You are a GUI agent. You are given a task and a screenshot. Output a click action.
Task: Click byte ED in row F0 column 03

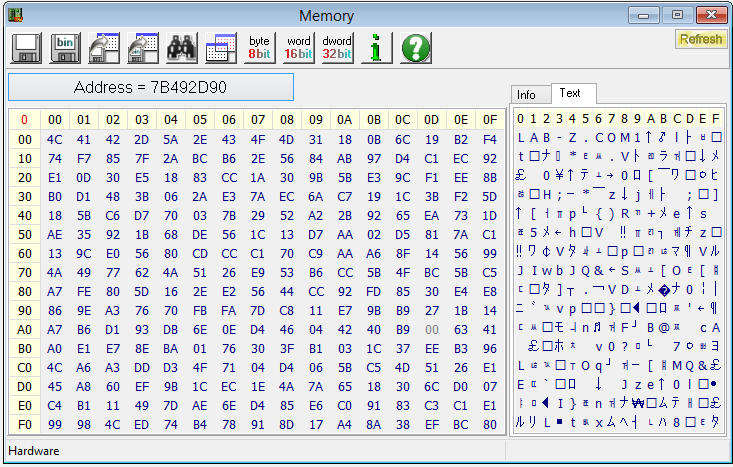(x=142, y=424)
